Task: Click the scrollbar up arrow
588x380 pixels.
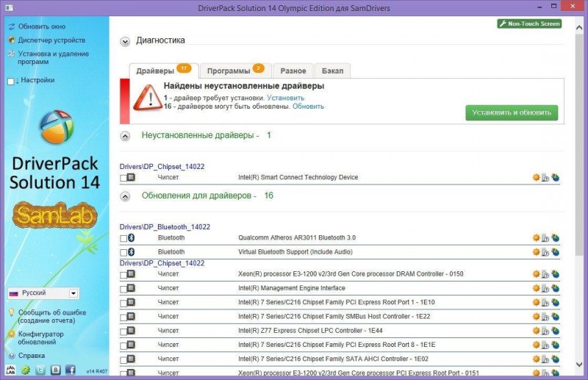Action: coord(579,28)
